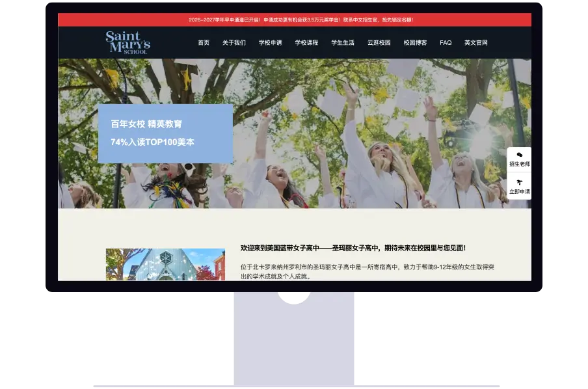Click FAQ in the navigation bar

[x=446, y=43]
